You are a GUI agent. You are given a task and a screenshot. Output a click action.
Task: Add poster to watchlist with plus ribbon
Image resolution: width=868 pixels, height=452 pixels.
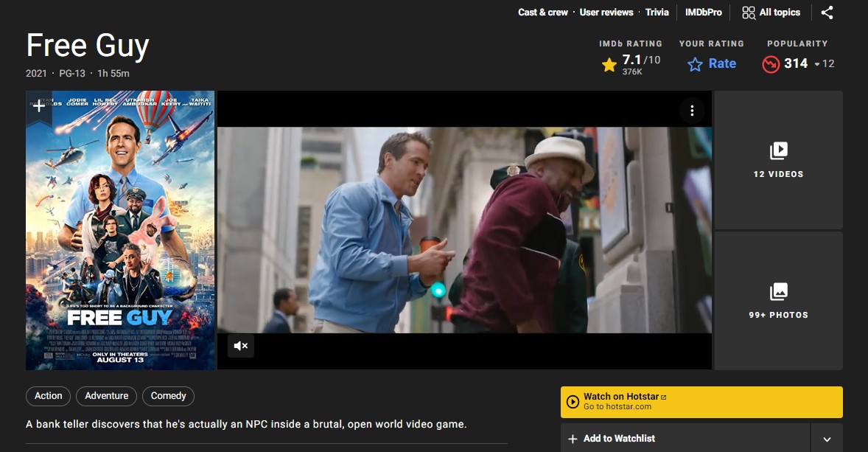39,105
